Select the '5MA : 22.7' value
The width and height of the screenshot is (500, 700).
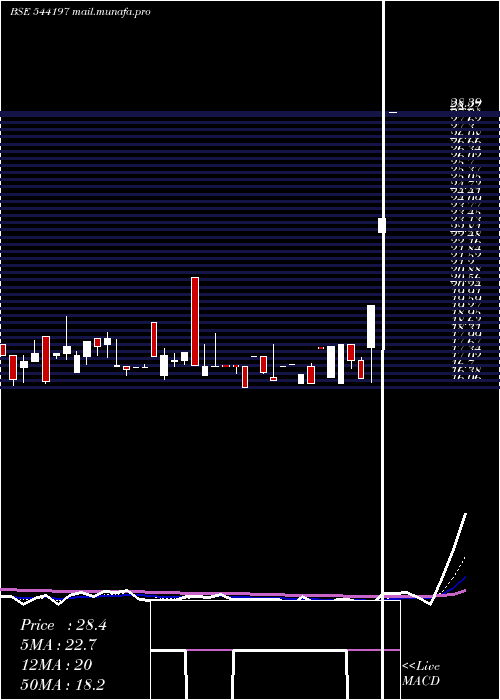point(58,645)
